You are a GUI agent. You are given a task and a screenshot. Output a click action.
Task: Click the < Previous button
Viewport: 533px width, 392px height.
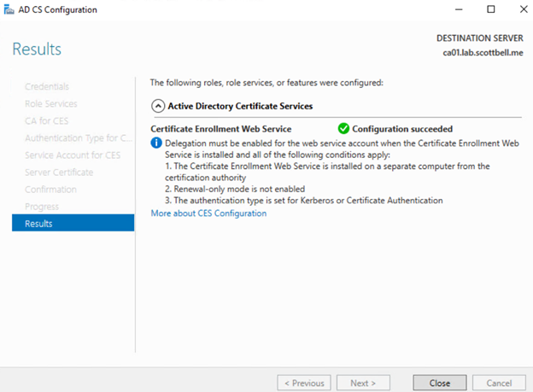coord(304,383)
